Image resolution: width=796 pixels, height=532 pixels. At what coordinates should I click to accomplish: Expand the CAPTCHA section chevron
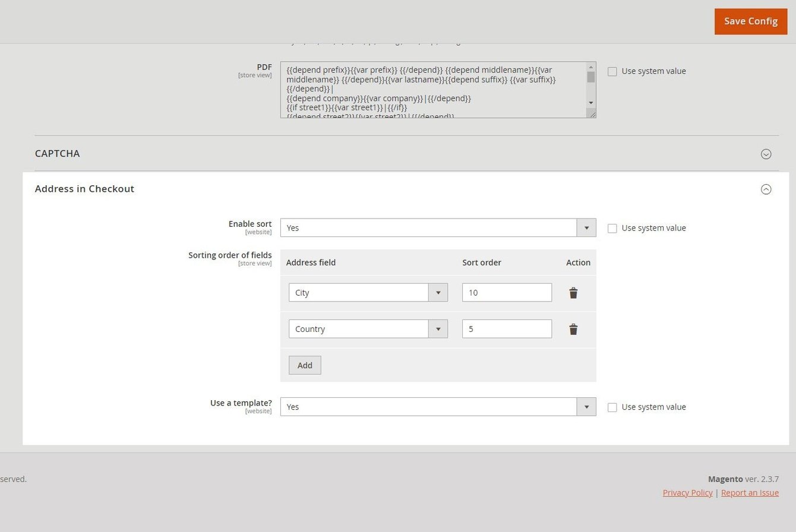click(x=766, y=154)
